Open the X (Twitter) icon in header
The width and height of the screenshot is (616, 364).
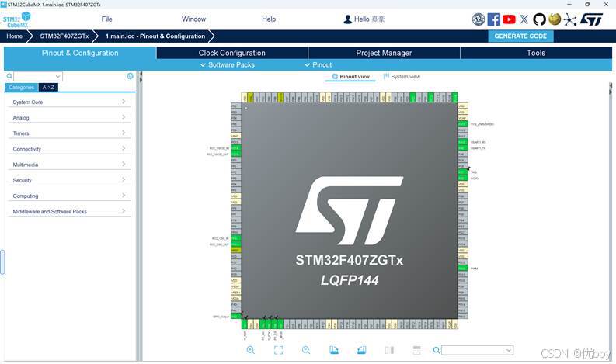point(524,19)
